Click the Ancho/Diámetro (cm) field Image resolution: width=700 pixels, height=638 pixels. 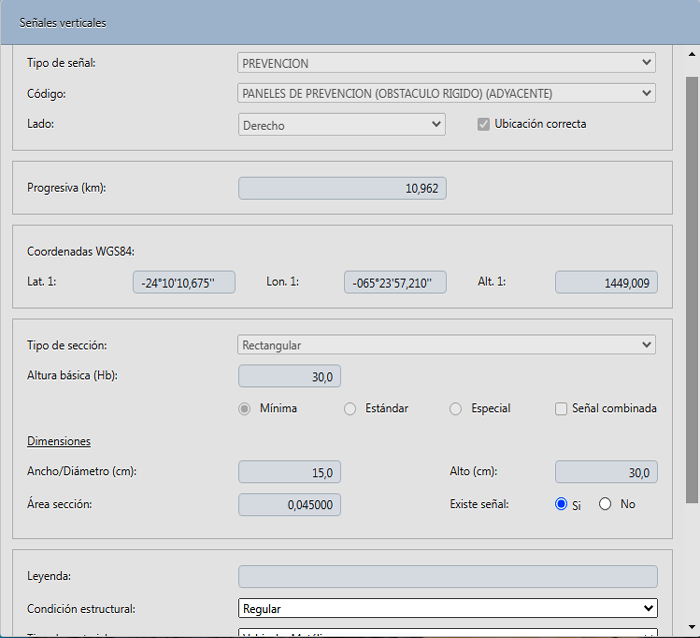click(290, 472)
